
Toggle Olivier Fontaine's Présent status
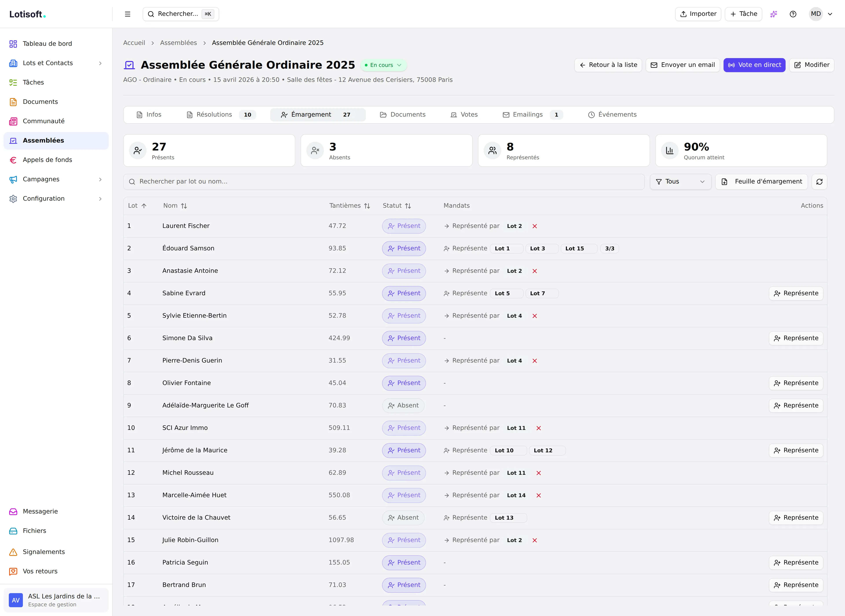point(404,383)
